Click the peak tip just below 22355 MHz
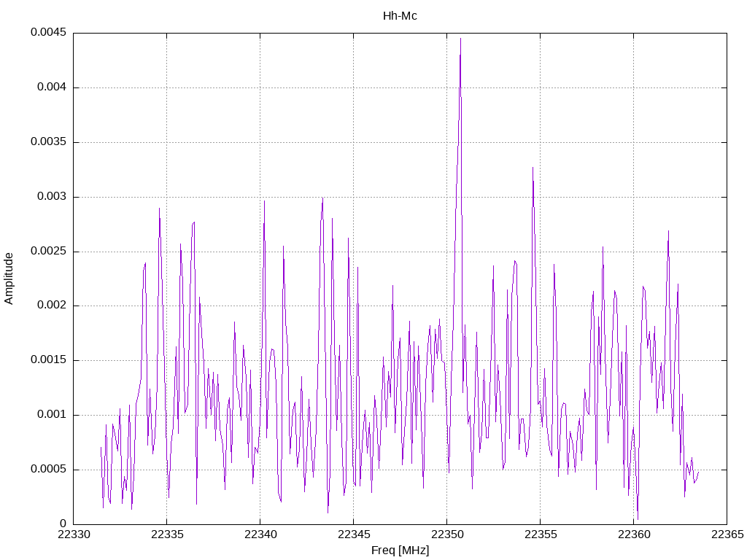The width and height of the screenshot is (747, 560). point(533,168)
